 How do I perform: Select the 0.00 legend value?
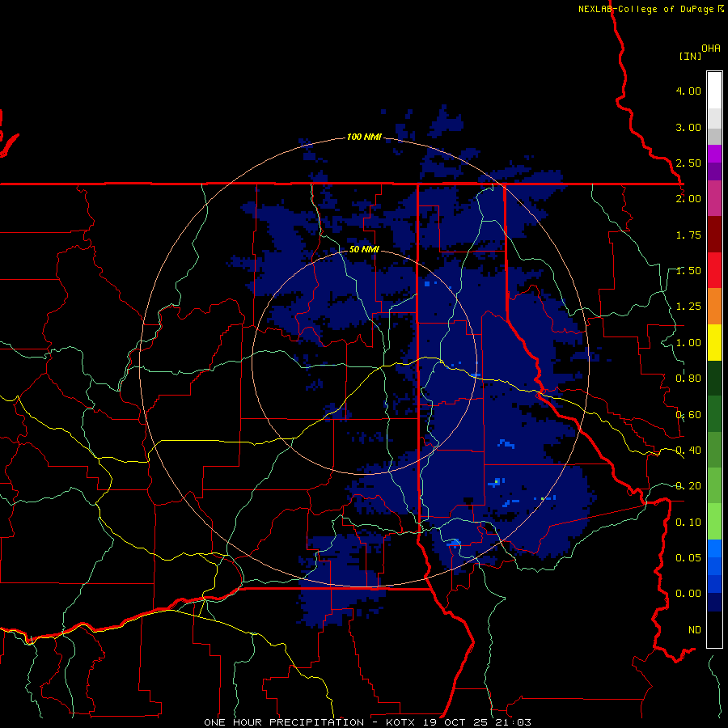[688, 594]
